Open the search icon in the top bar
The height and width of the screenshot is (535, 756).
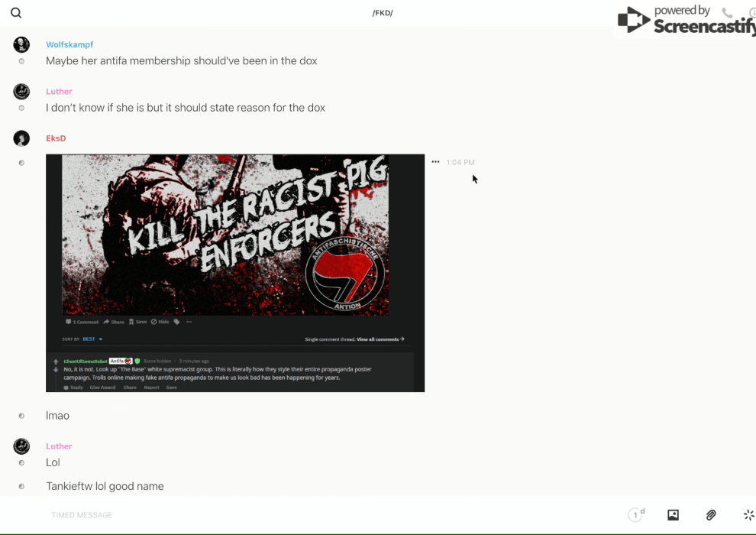pyautogui.click(x=16, y=13)
